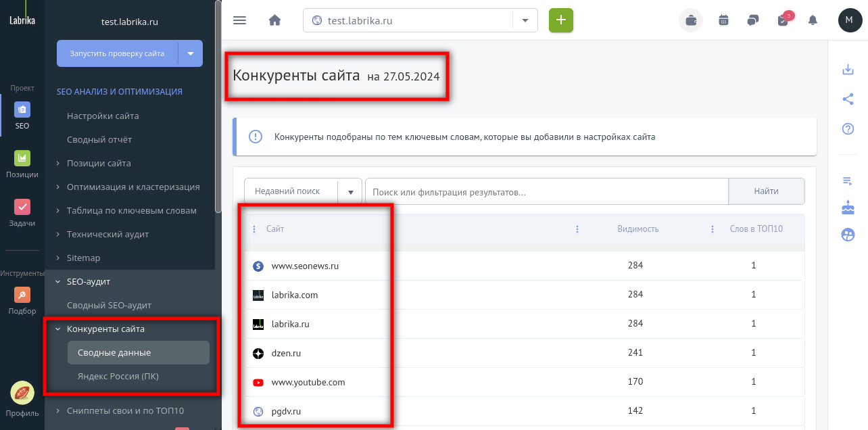Click the SEO АНАЛИЗ И ОПТИМИЗАЦИЯ heading

[120, 91]
